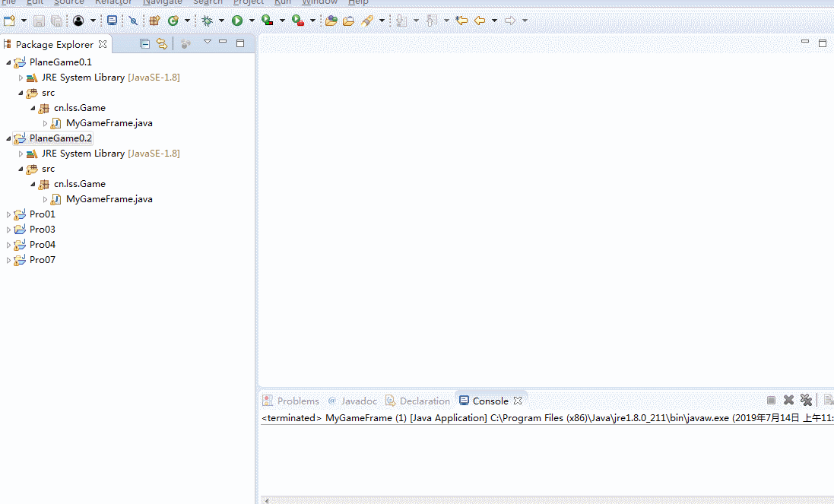The width and height of the screenshot is (834, 504).
Task: Click the New Java Package icon
Action: pyautogui.click(x=155, y=21)
